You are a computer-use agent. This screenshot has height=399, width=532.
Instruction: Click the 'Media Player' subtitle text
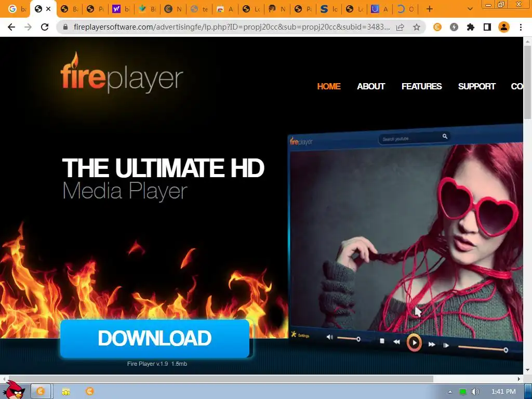125,191
